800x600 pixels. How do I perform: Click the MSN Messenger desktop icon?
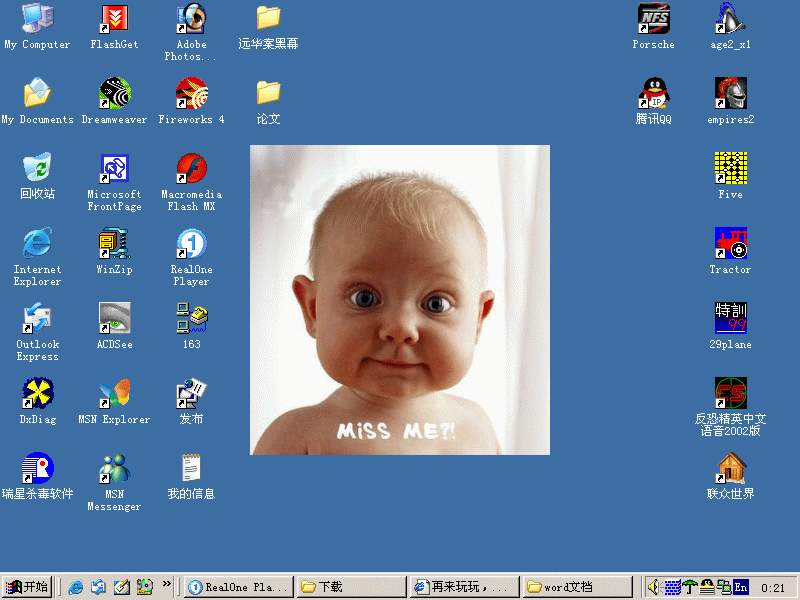[x=114, y=469]
